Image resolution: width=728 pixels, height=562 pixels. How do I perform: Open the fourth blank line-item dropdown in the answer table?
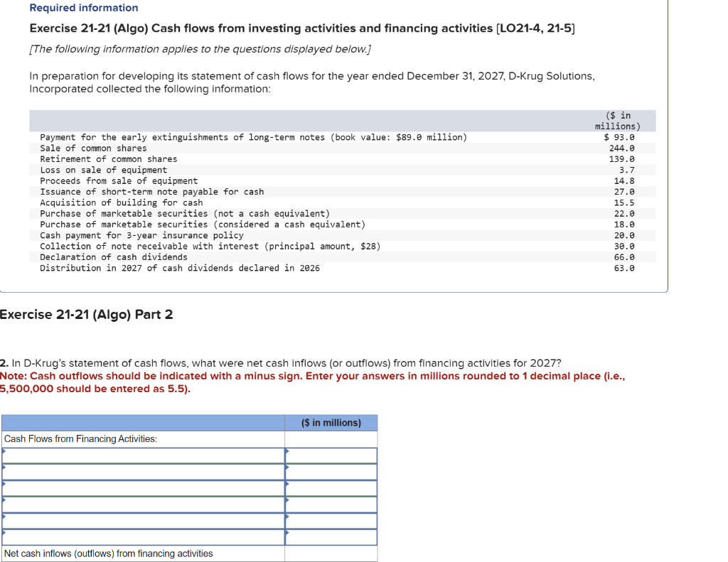(x=143, y=504)
